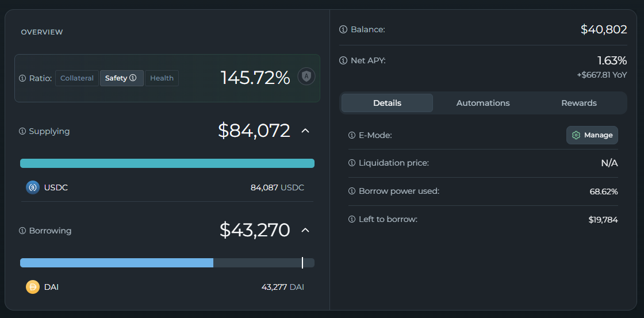Switch ratio view to Collateral

77,78
